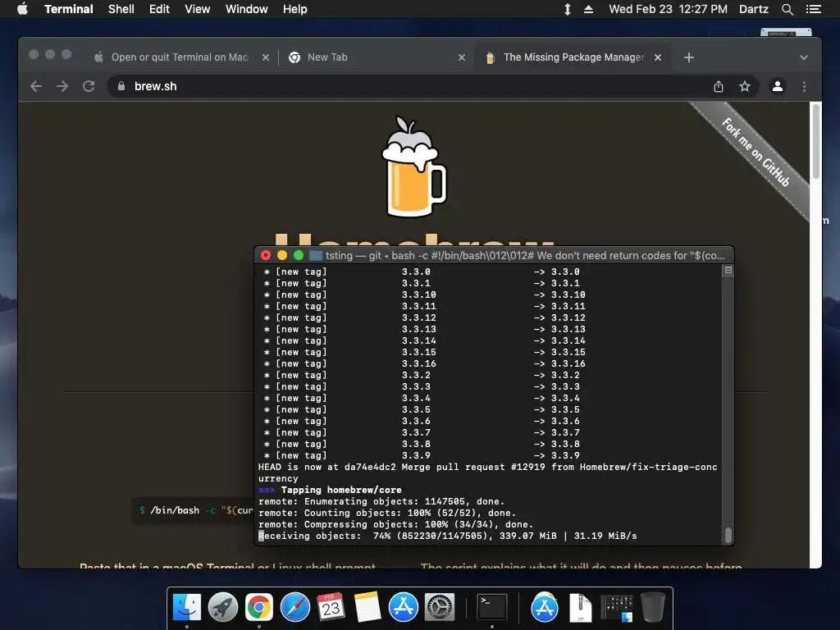Screen dimensions: 840x630
Task: Open Notification Center list icon
Action: [813, 9]
